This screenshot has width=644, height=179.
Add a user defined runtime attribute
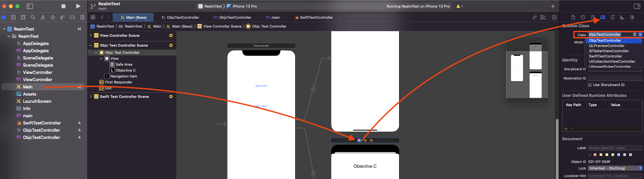pos(566,129)
